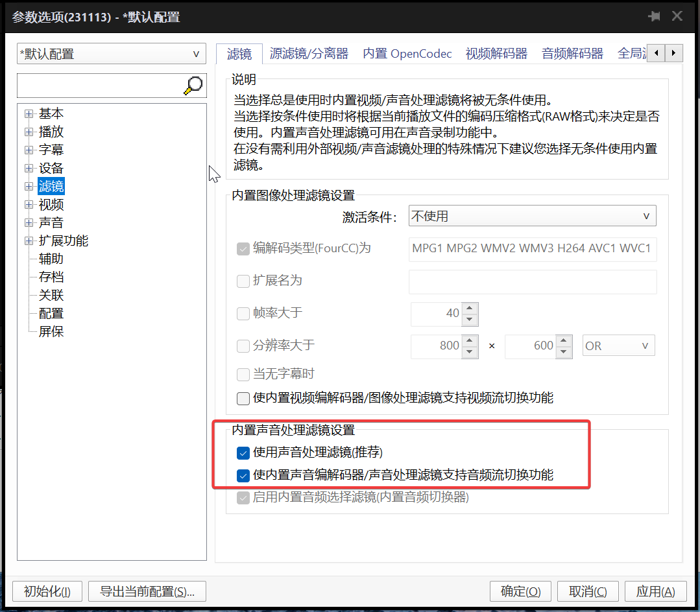The image size is (700, 612).
Task: Decrease resolution width 800 with down arrow
Action: pyautogui.click(x=469, y=352)
